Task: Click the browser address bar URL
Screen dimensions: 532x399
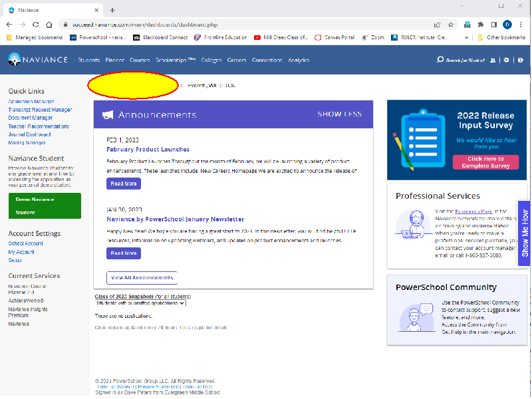Action: pos(145,25)
